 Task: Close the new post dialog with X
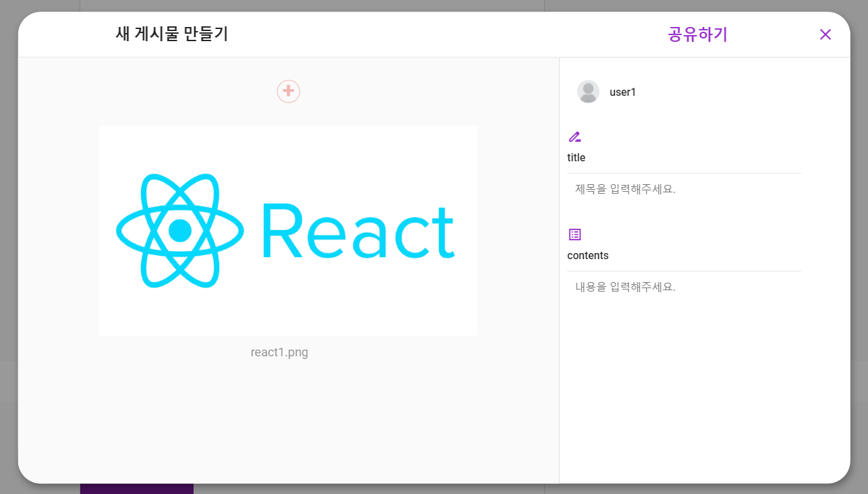pyautogui.click(x=825, y=34)
